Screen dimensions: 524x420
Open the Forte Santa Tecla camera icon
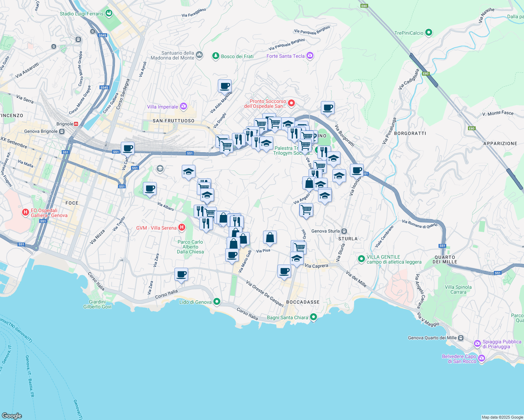(x=310, y=56)
